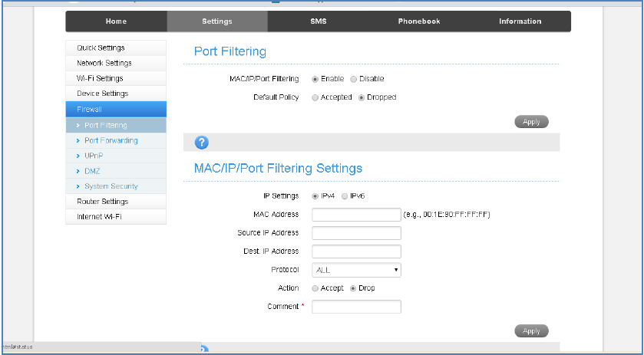Select Port Filtering submenu item
Viewport: 644px width, 355px height.
116,125
